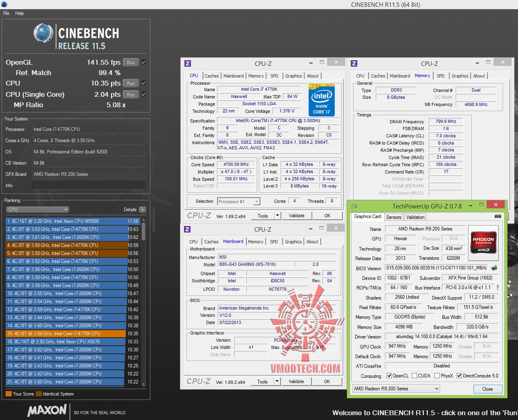This screenshot has width=518, height=420.
Task: Click the Driver Version field in GPU-Z
Action: click(442, 336)
